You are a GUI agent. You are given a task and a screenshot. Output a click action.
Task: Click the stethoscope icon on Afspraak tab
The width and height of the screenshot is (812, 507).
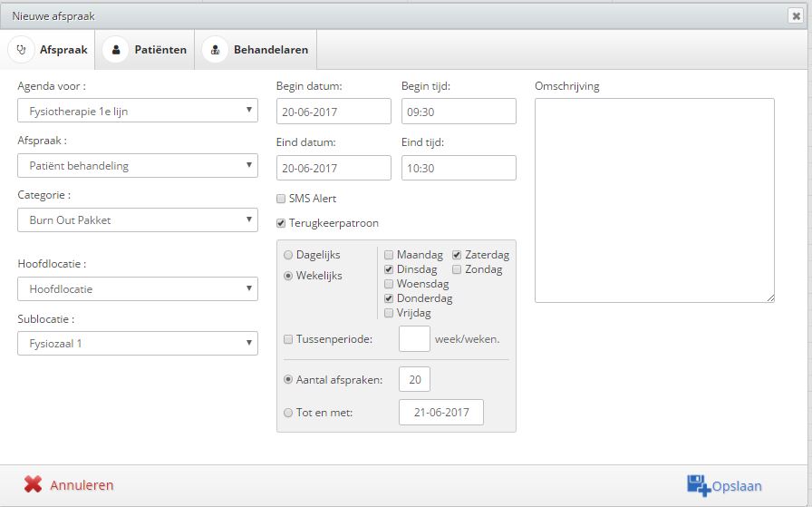coord(21,50)
